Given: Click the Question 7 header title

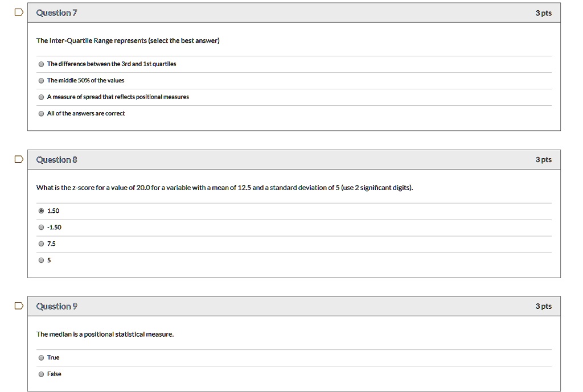Looking at the screenshot, I should tap(56, 13).
